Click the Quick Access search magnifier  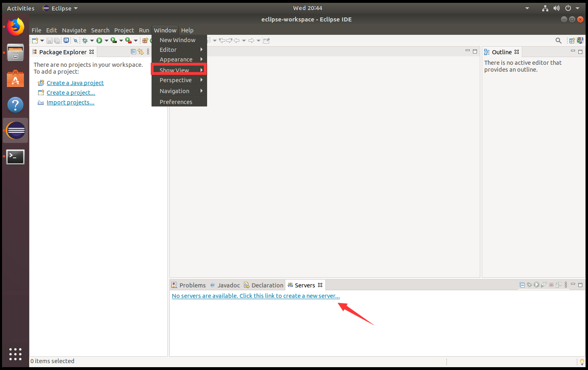coord(558,40)
